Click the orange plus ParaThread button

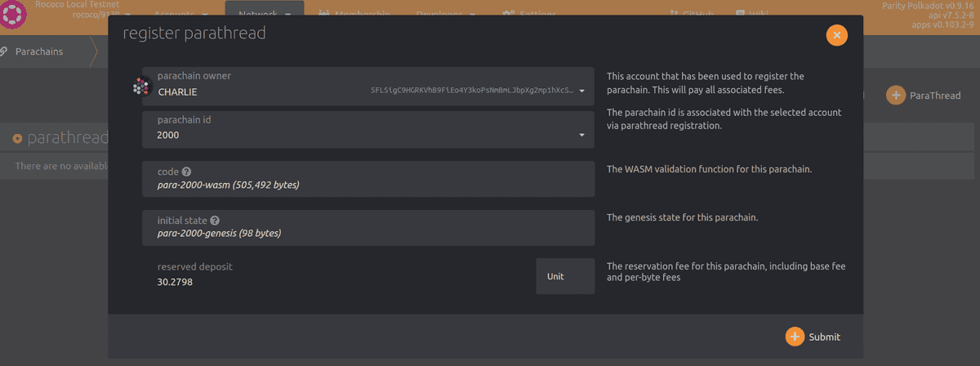(924, 96)
